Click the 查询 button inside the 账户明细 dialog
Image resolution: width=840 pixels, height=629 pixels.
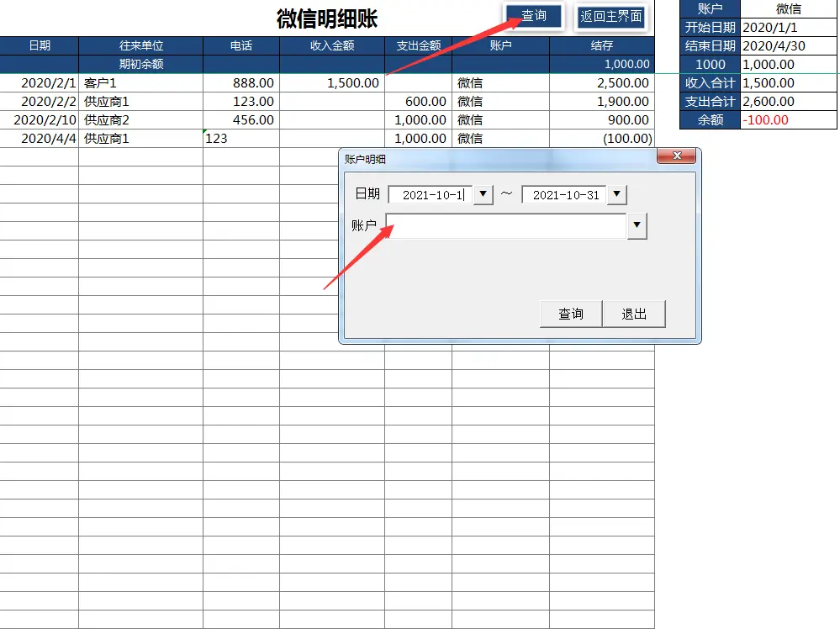point(570,313)
